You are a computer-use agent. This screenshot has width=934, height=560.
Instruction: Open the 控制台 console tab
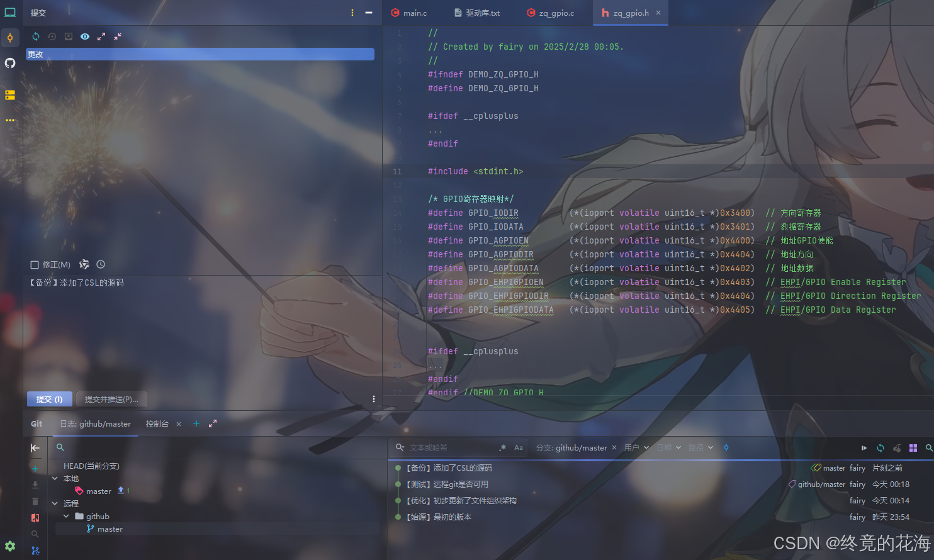pos(157,423)
